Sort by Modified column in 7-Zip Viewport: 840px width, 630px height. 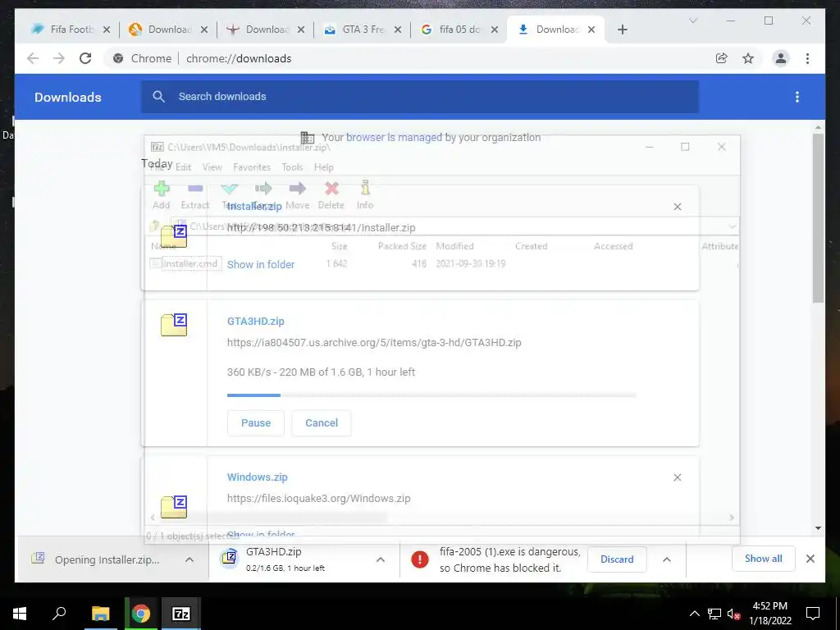click(x=454, y=246)
